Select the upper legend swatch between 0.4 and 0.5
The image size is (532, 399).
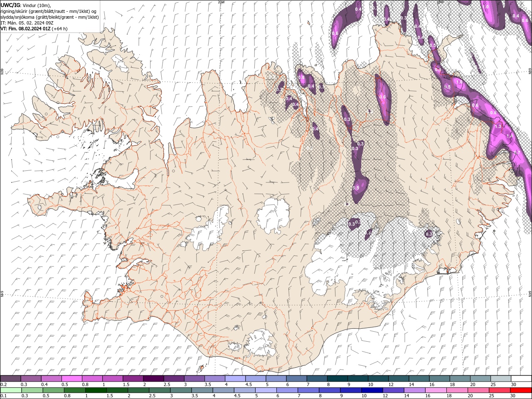coord(52,379)
